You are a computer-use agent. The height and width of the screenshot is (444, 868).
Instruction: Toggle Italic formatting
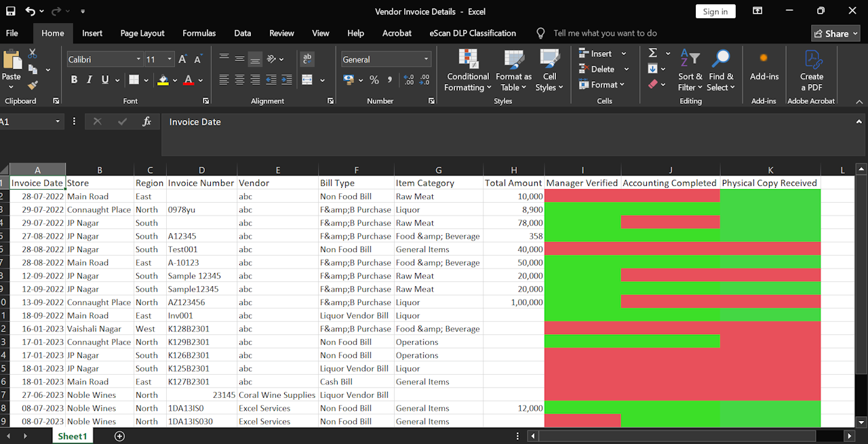pos(90,80)
